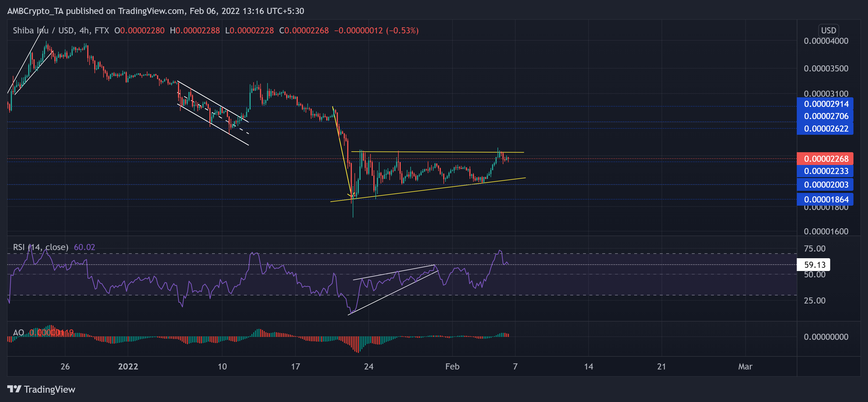Viewport: 868px width, 402px height.
Task: Click the RSI value 60.02 reading
Action: pos(84,247)
